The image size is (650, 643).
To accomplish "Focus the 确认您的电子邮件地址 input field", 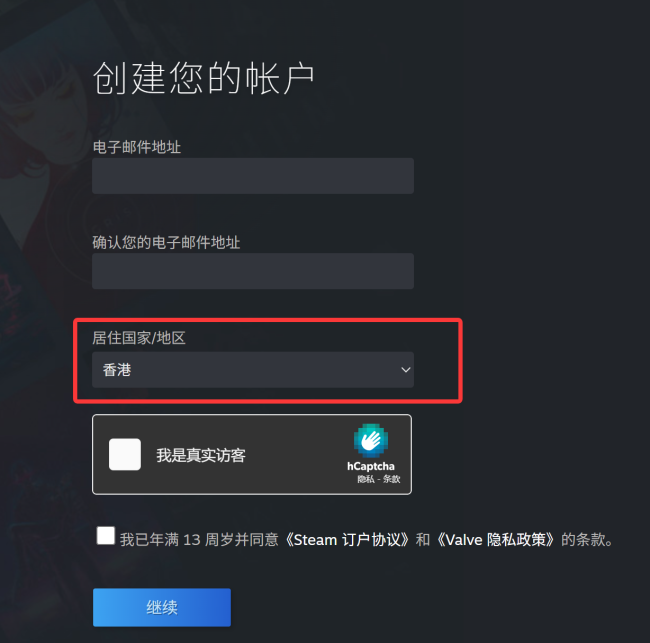I will (x=253, y=271).
